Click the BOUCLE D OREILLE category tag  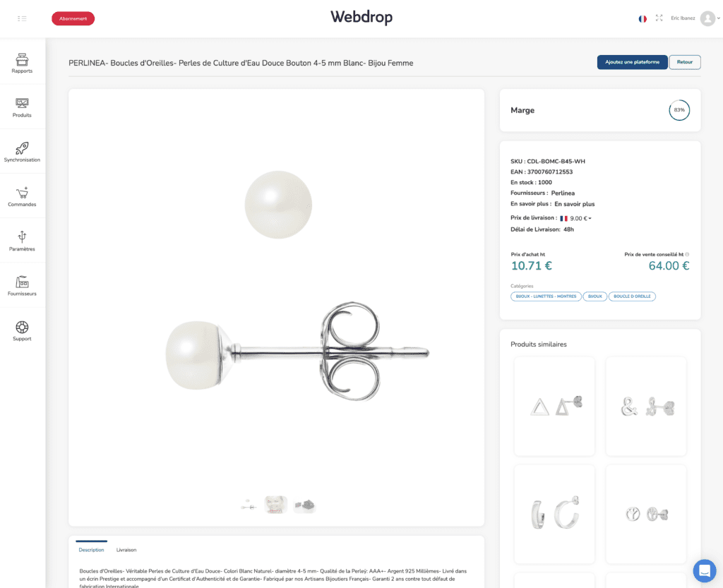(632, 296)
